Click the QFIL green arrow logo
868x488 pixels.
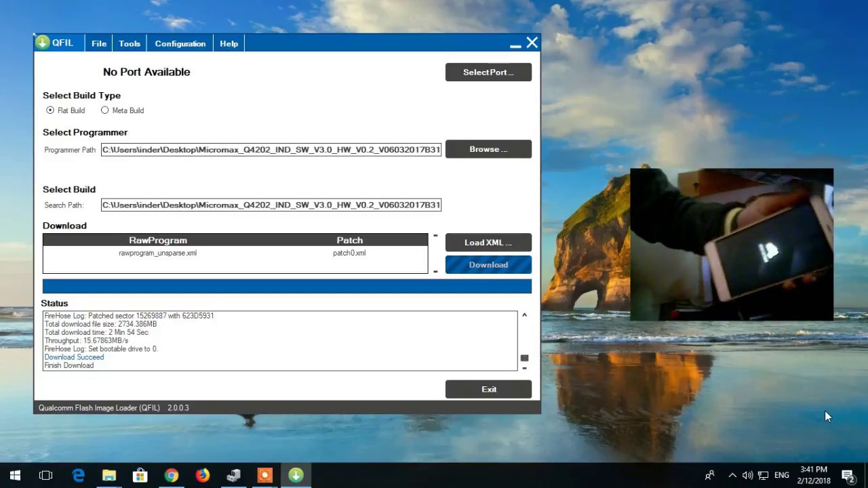click(x=43, y=43)
